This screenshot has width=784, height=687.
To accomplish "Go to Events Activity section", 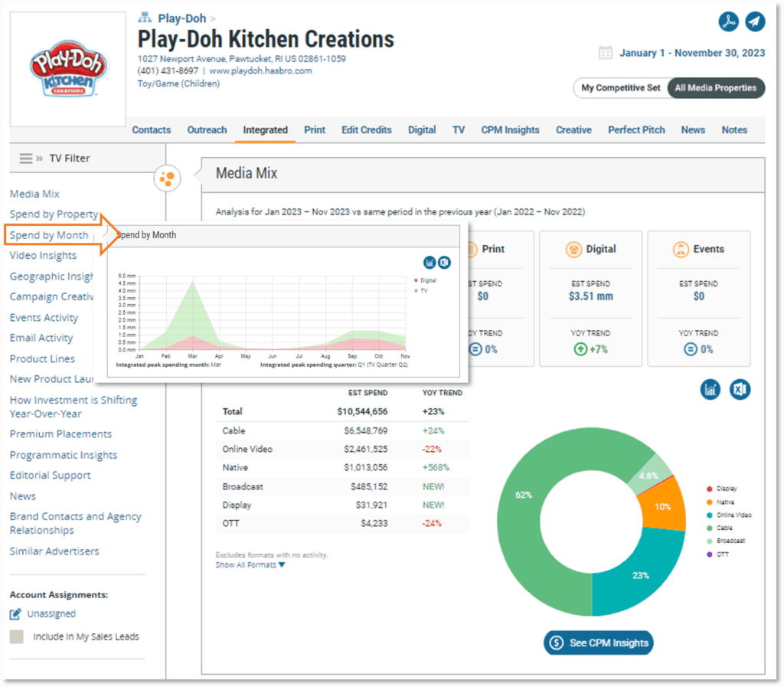I will (44, 318).
